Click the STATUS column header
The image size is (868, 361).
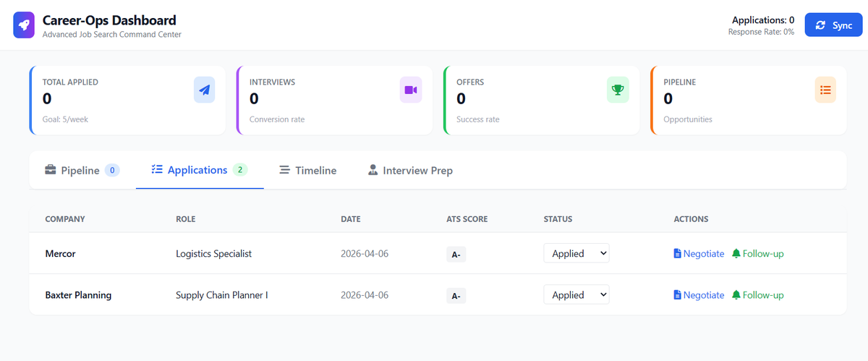pyautogui.click(x=558, y=219)
